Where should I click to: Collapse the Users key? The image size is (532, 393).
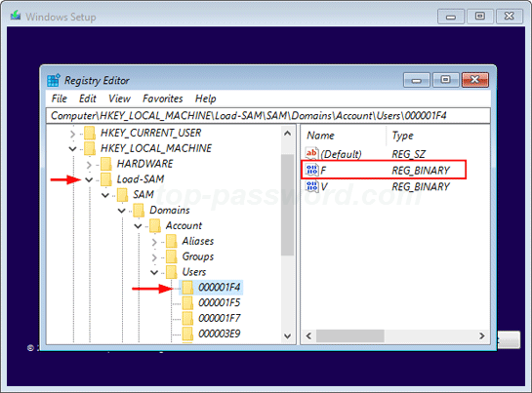154,272
